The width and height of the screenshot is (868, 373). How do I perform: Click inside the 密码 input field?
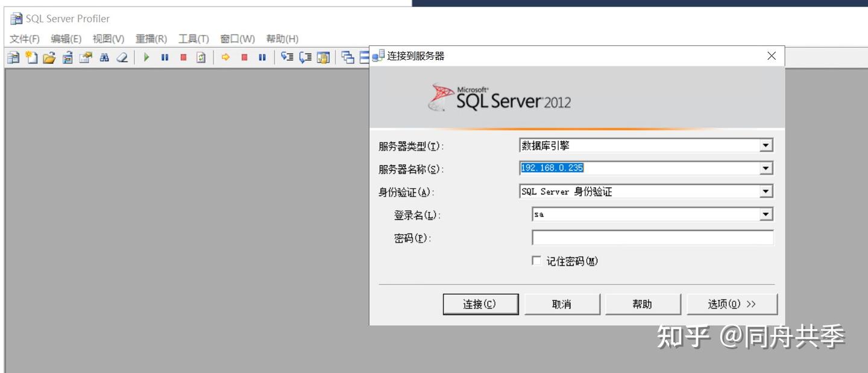pos(651,237)
